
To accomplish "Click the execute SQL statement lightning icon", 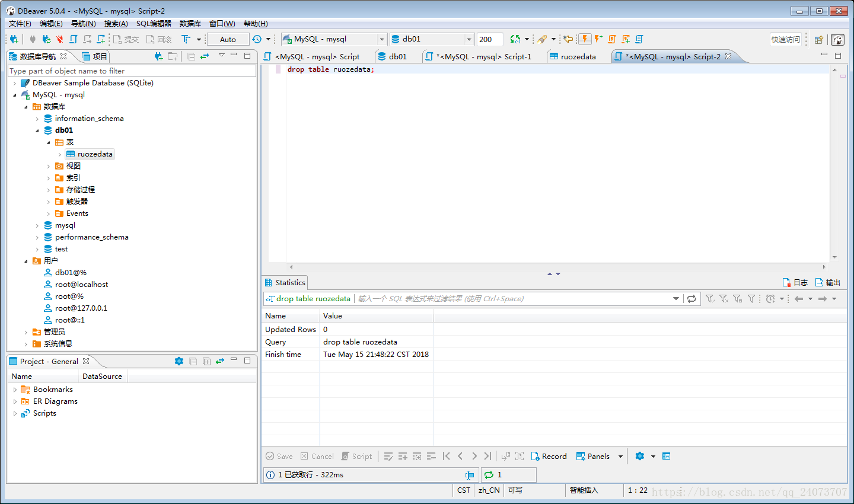I will click(x=585, y=39).
